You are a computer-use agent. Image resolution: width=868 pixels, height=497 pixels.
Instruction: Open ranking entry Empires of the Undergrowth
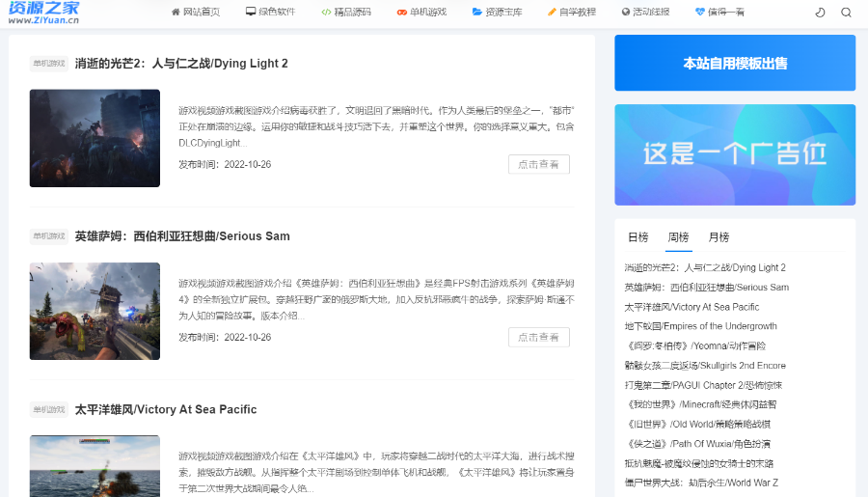700,326
